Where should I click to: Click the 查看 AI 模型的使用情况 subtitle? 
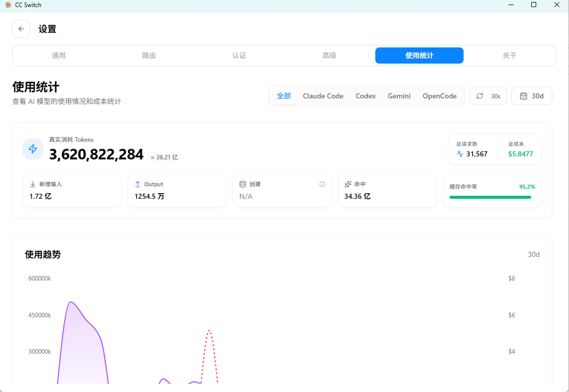(x=67, y=101)
